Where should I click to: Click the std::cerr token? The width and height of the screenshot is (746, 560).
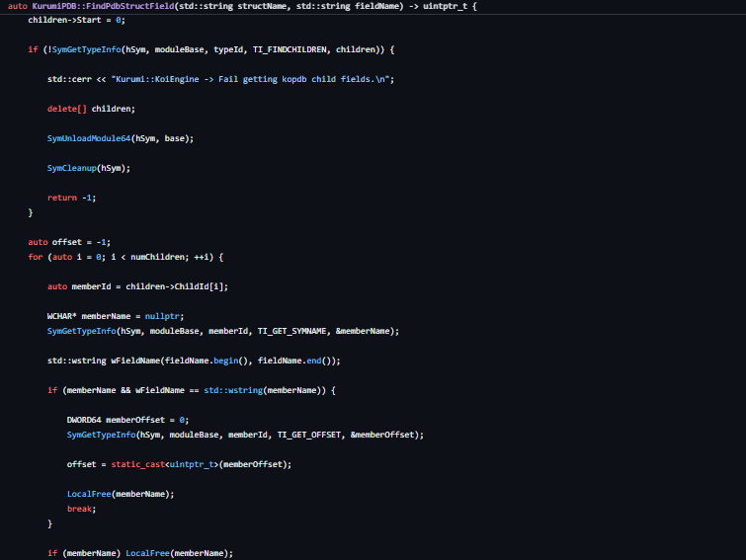click(69, 79)
